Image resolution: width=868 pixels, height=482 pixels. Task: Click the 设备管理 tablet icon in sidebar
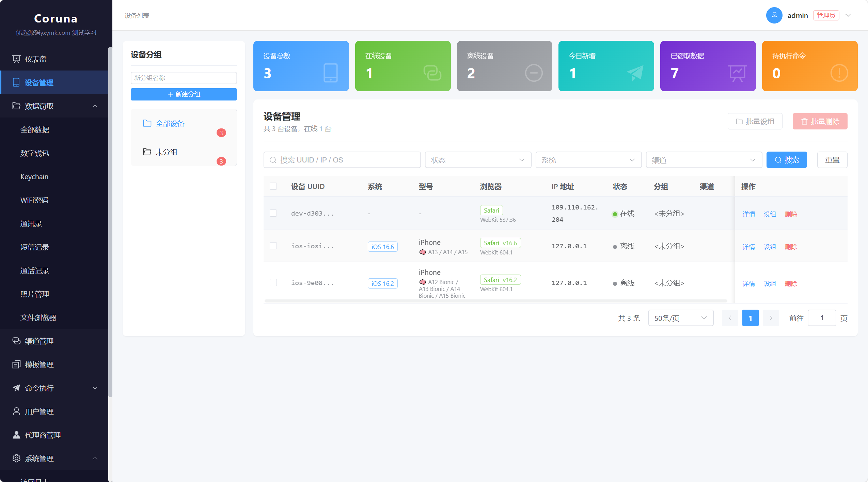pyautogui.click(x=16, y=82)
